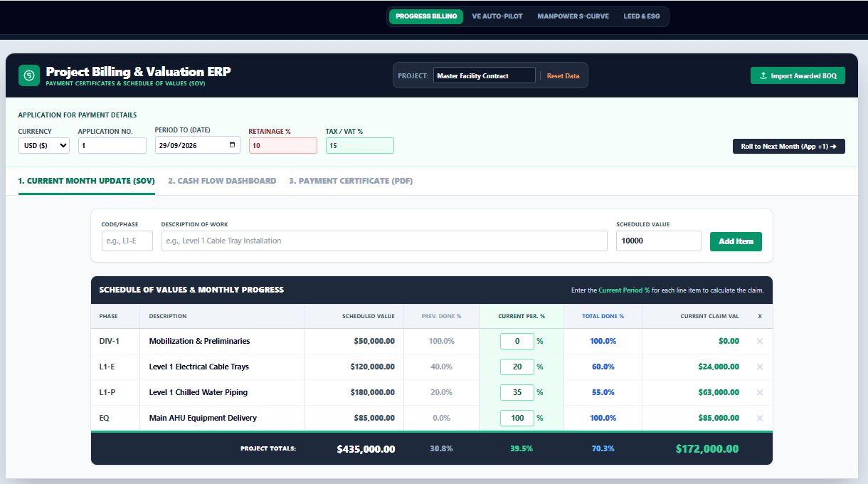Image resolution: width=868 pixels, height=484 pixels.
Task: Click the Add Item button
Action: pyautogui.click(x=736, y=241)
